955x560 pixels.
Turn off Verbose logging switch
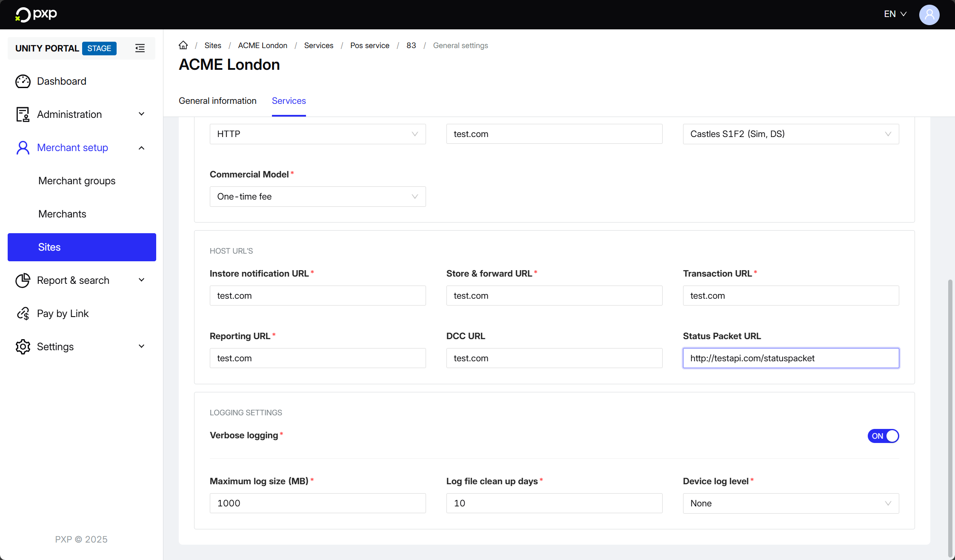pyautogui.click(x=883, y=436)
